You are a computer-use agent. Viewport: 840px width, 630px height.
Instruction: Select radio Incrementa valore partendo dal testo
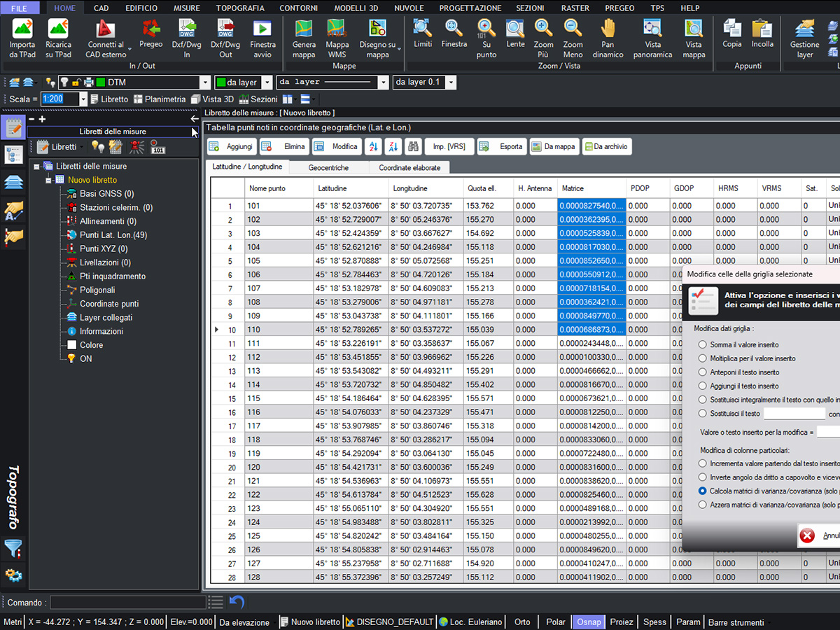tap(703, 463)
